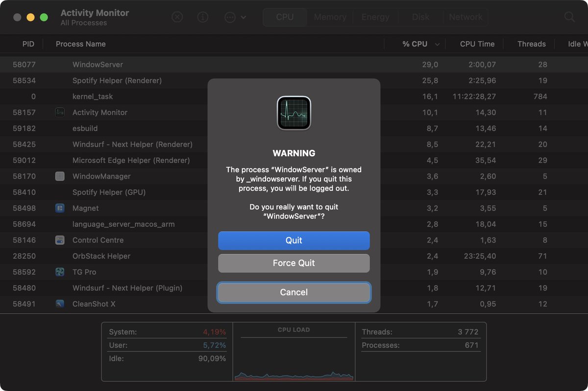Screen dimensions: 588x391
Task: Click the Control Centre process icon
Action: coord(60,240)
